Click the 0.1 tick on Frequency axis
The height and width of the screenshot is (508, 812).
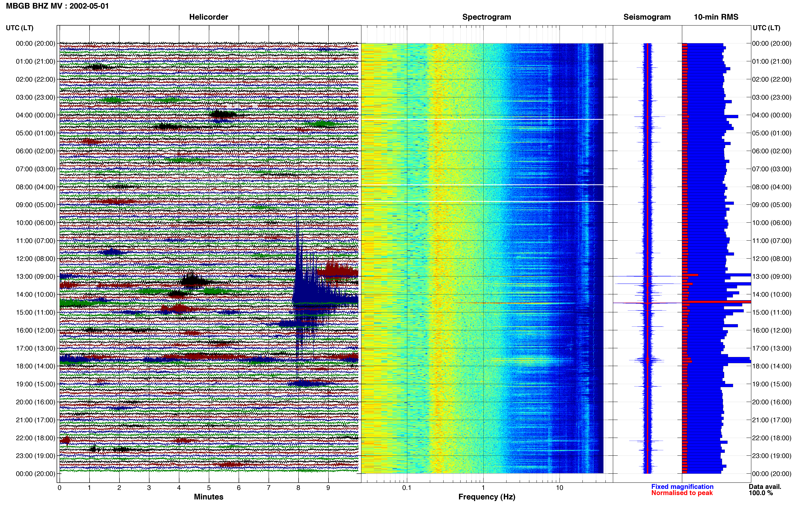[407, 488]
